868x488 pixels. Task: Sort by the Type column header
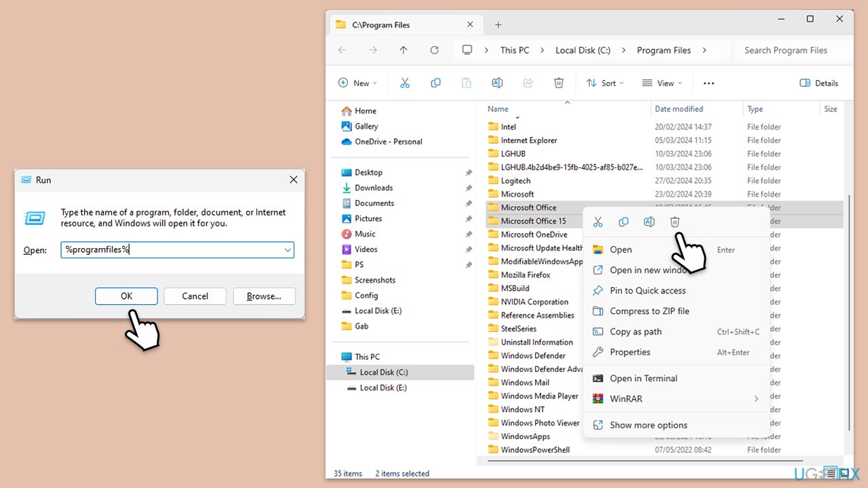point(755,109)
